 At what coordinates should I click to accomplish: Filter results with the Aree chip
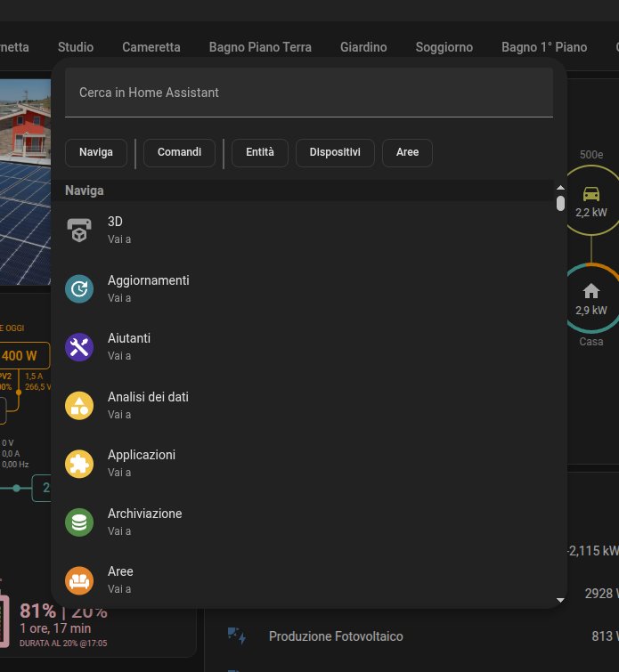click(x=408, y=152)
